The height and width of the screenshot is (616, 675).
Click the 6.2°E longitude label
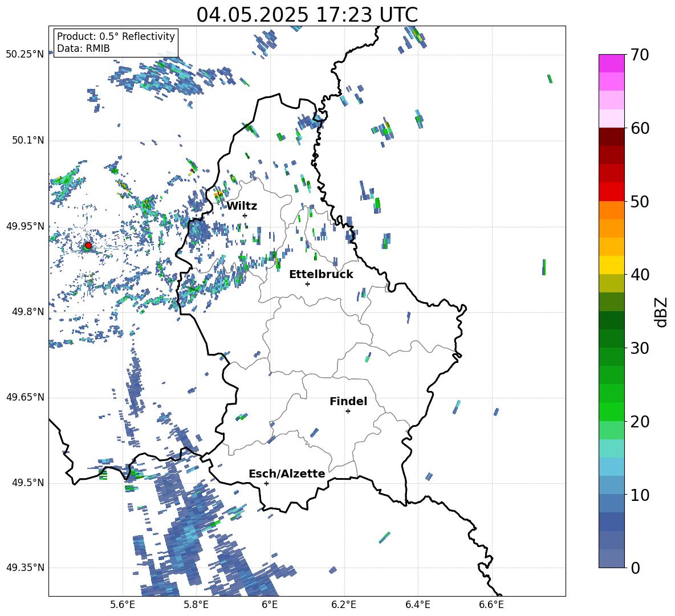344,605
